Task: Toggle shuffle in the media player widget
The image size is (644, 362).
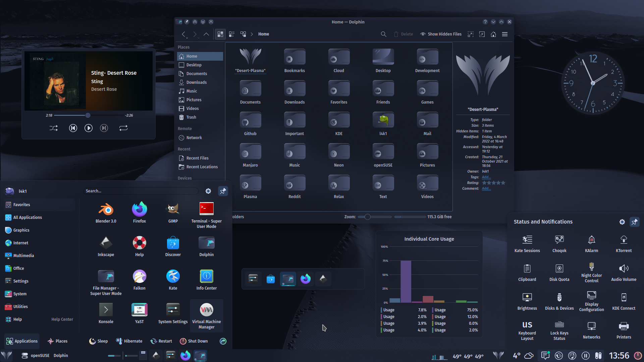Action: (54, 128)
